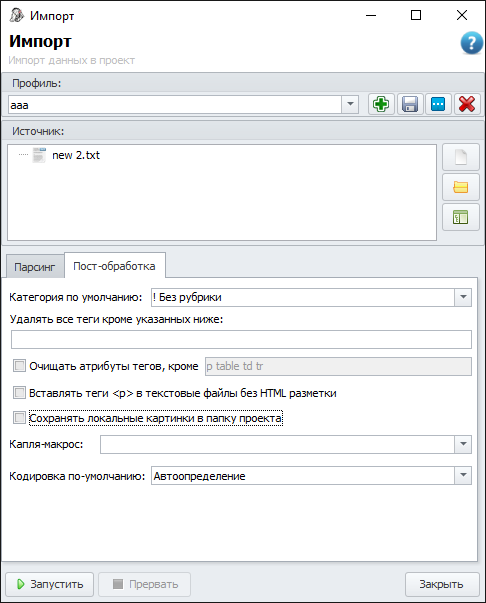
Task: Enable Очищать атрибуты тегов checkbox
Action: tap(19, 366)
